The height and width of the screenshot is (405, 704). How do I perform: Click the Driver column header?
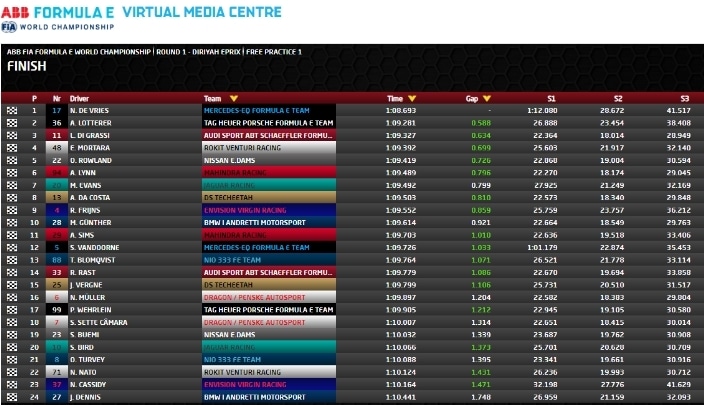click(79, 99)
